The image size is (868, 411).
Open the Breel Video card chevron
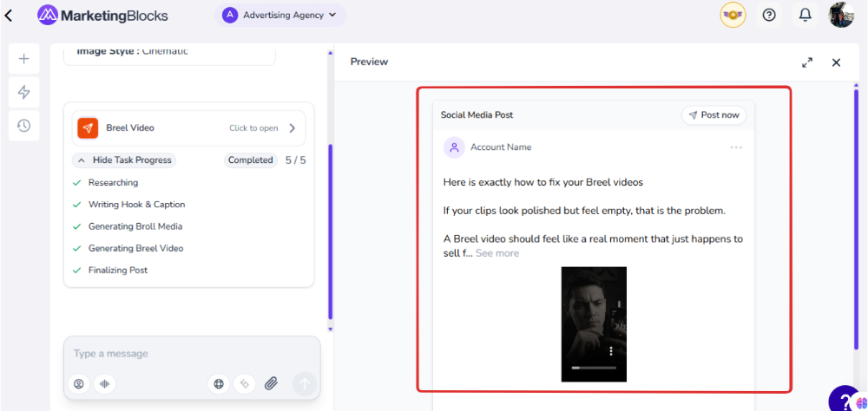(292, 128)
